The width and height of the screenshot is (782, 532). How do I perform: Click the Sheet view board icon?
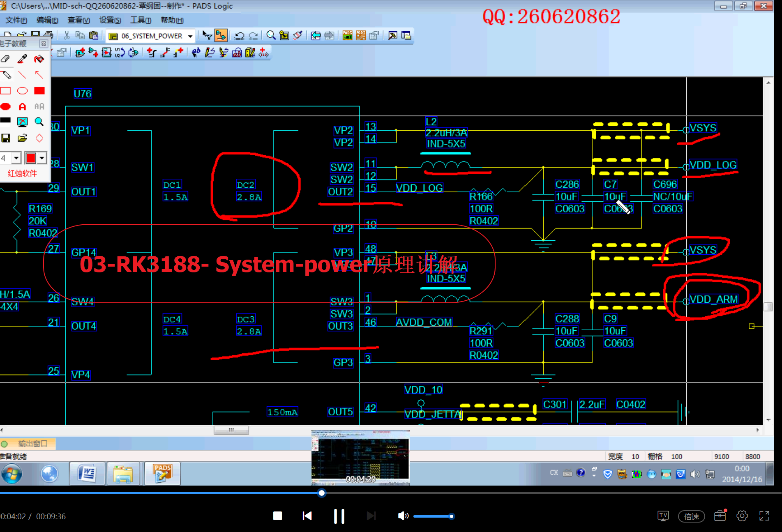click(x=284, y=36)
